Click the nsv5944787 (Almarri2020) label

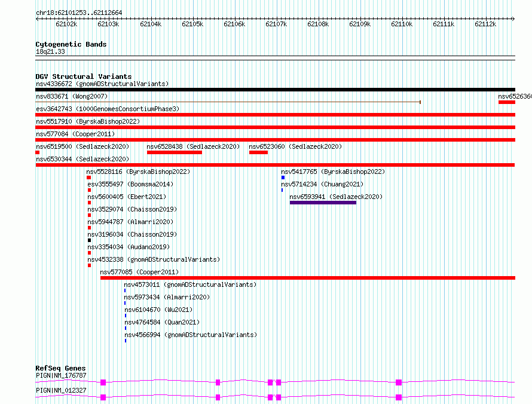click(130, 222)
